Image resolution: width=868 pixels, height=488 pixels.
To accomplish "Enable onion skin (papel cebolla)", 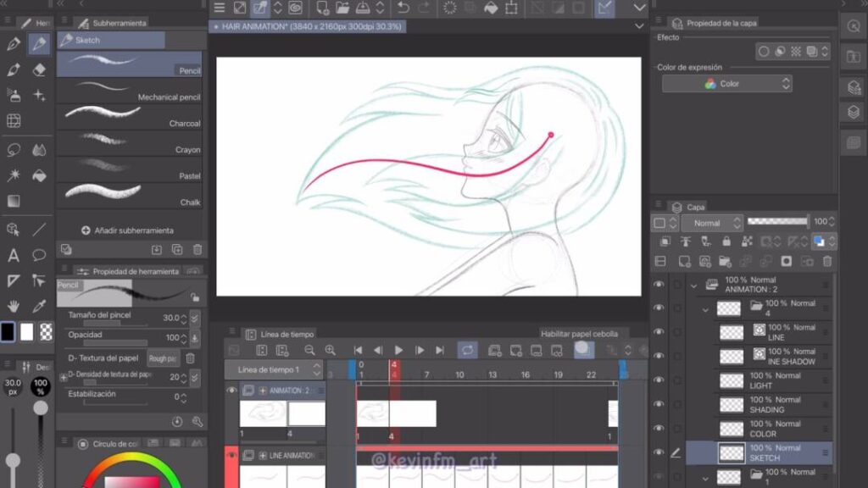I will [583, 350].
